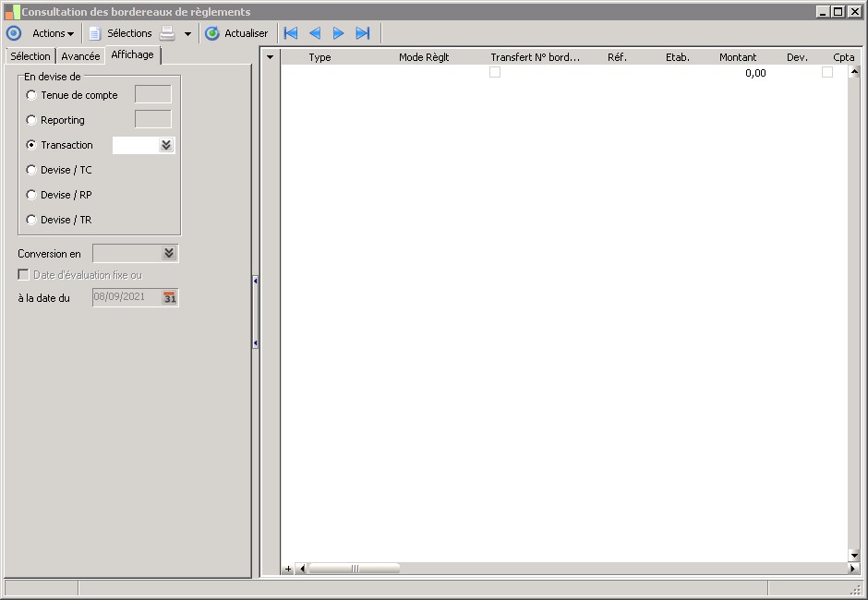The width and height of the screenshot is (868, 600).
Task: Jump to last record arrow
Action: [x=363, y=33]
